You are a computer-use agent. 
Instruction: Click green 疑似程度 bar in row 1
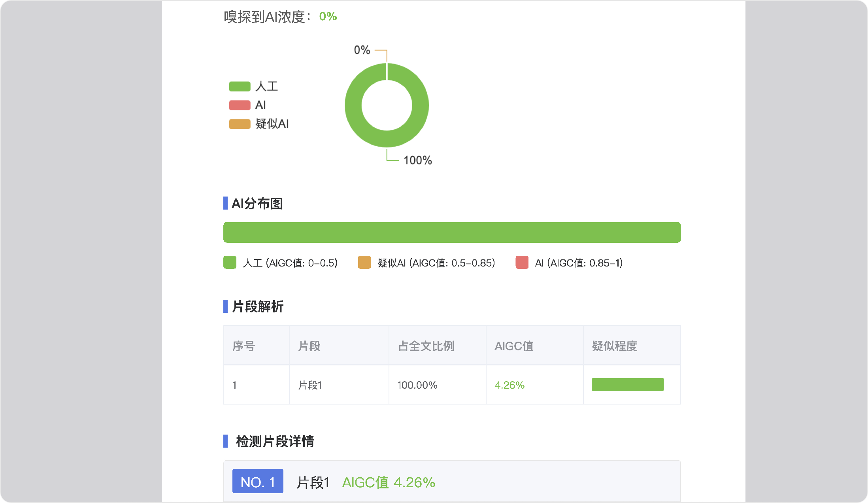tap(627, 385)
